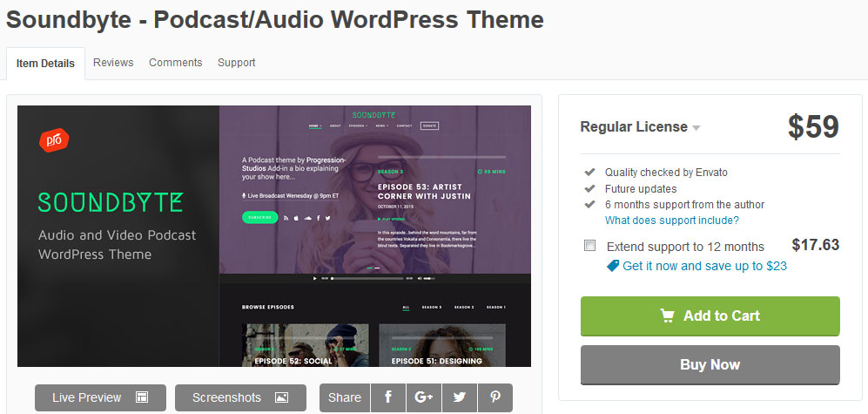Click the Share label button

(x=344, y=398)
